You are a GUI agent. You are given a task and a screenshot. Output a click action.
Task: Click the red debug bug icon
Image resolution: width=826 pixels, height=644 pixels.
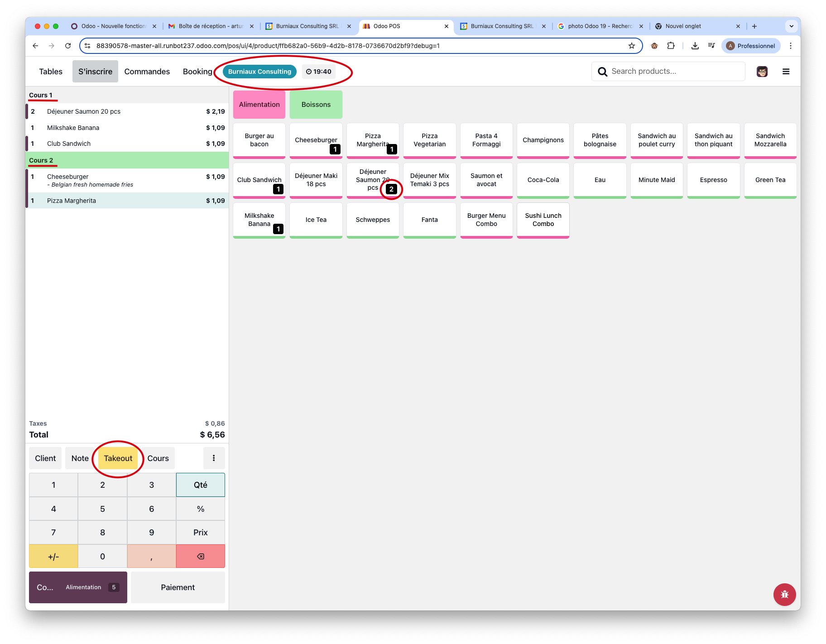[784, 594]
